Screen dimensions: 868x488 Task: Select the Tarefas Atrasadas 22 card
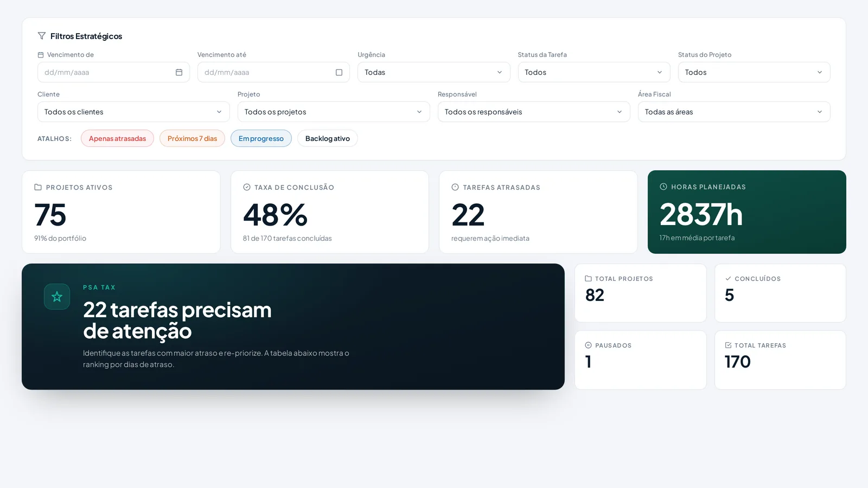(538, 212)
